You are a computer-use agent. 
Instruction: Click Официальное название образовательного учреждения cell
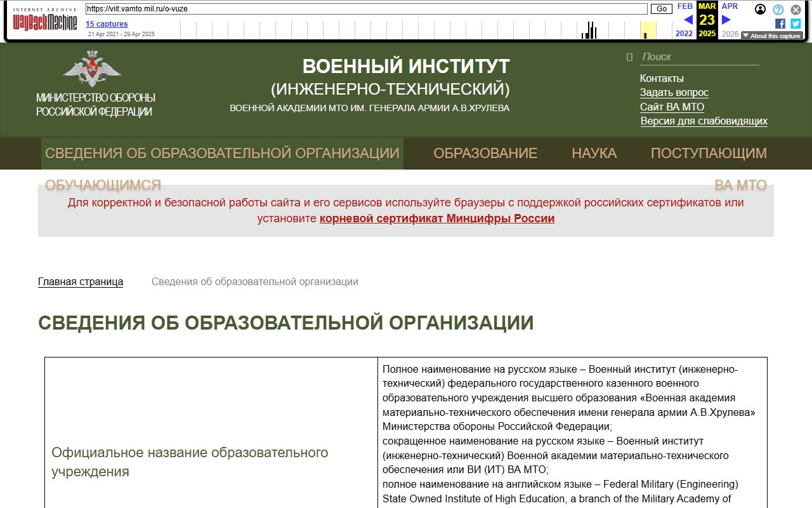(211, 462)
